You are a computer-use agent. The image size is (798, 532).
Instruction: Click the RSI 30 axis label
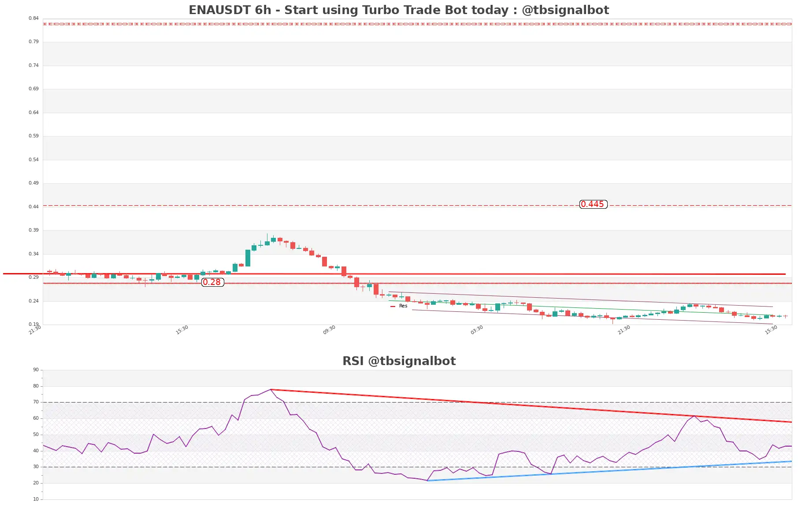pos(36,467)
